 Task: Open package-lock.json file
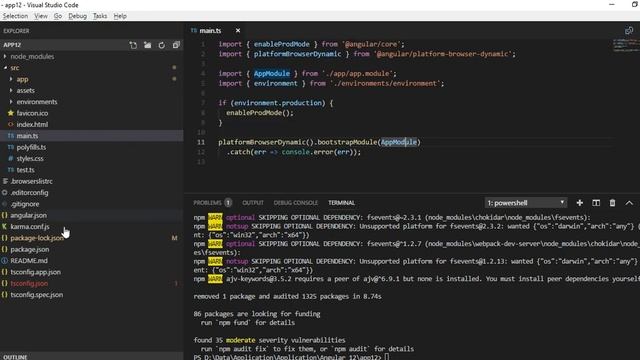37,238
